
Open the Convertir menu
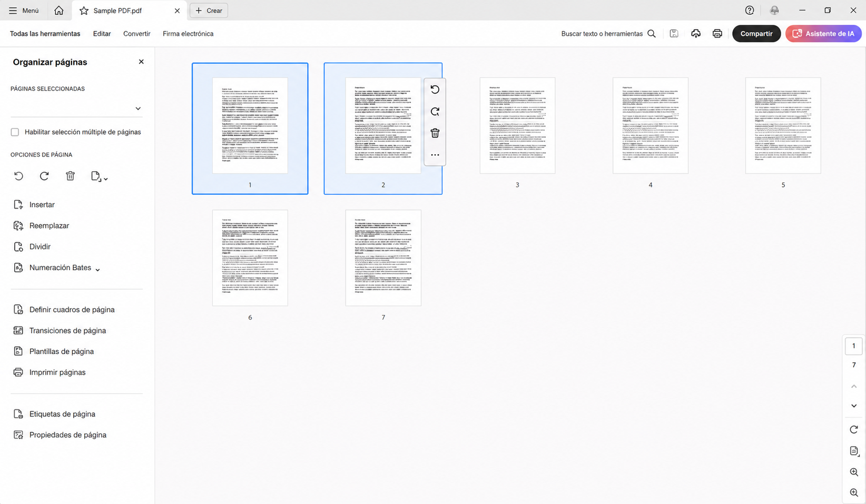137,34
